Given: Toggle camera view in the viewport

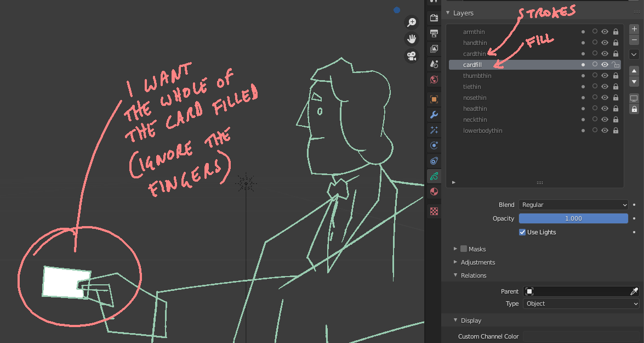Looking at the screenshot, I should (x=411, y=55).
